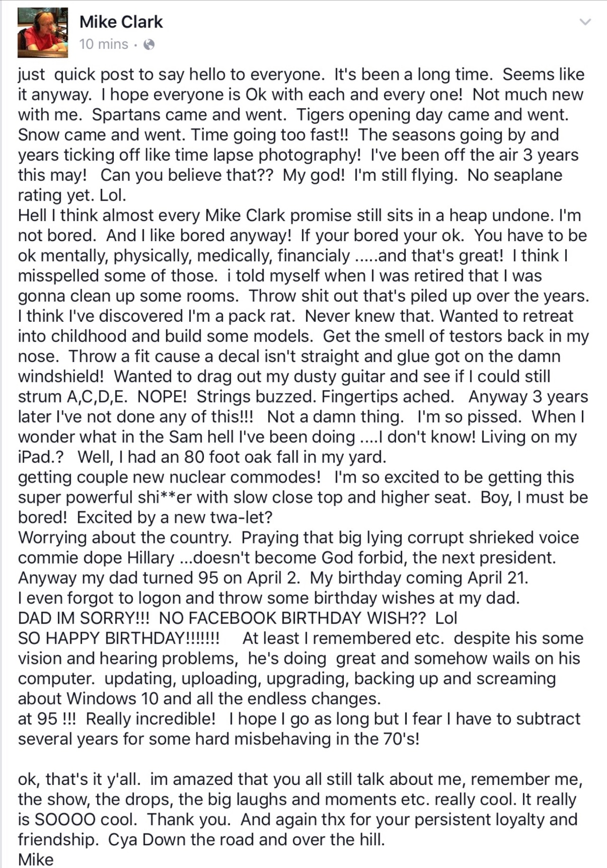Screen dimensions: 607x868
Task: Click the Mike Clark author name
Action: pyautogui.click(x=121, y=22)
